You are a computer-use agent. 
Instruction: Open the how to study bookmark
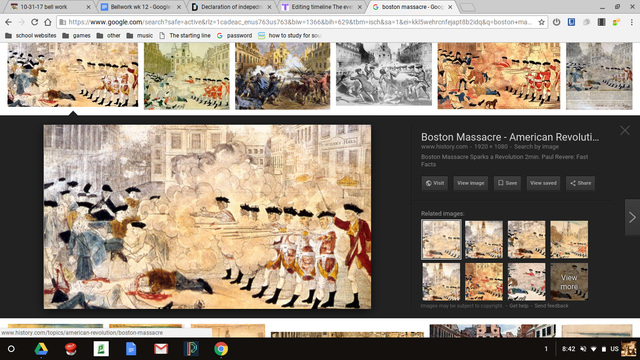click(290, 36)
